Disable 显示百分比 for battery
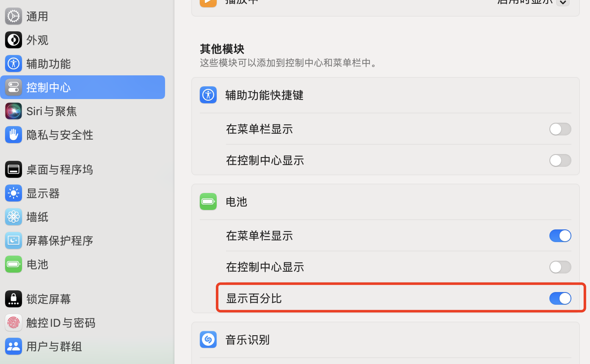The height and width of the screenshot is (364, 590). pyautogui.click(x=560, y=298)
